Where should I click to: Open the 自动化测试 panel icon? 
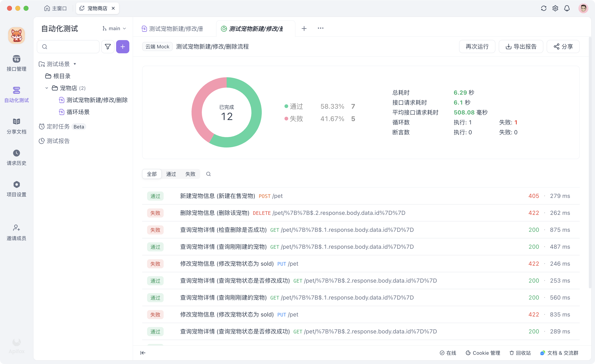coord(16,94)
